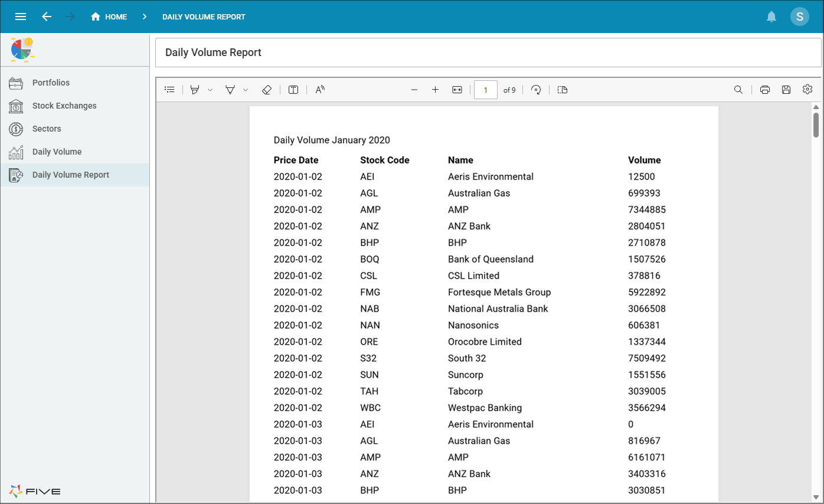Click the forward navigation arrow
824x504 pixels.
pyautogui.click(x=70, y=17)
